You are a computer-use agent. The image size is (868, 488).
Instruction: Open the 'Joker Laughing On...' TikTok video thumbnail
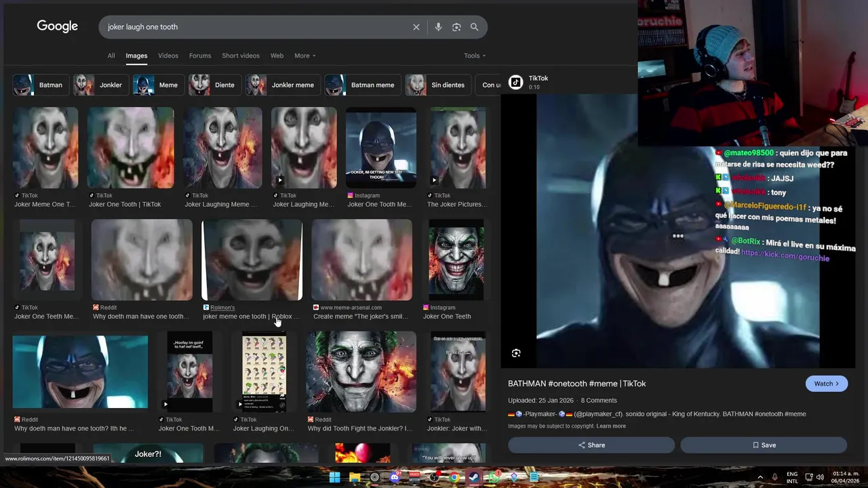pos(264,372)
